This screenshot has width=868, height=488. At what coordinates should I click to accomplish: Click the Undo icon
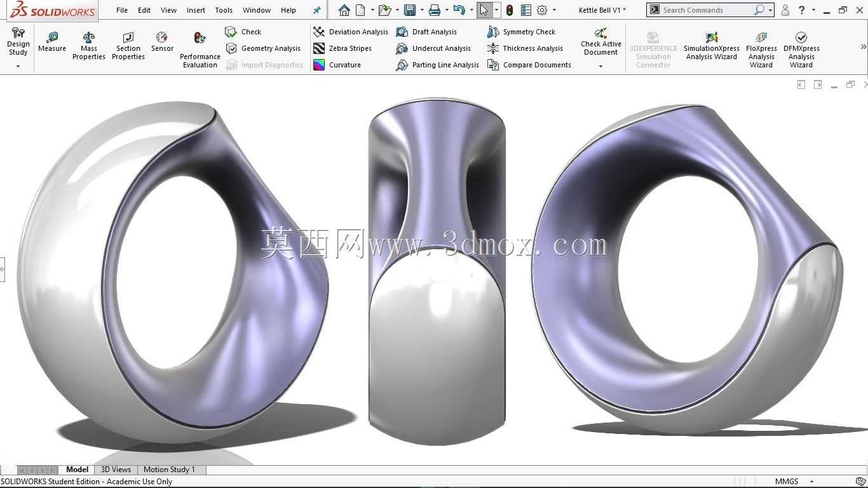coord(459,10)
